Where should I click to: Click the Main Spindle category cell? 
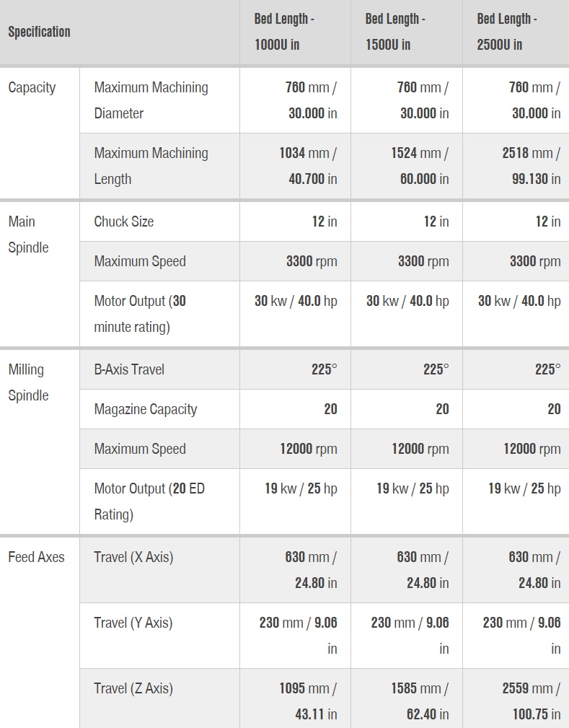(28, 234)
